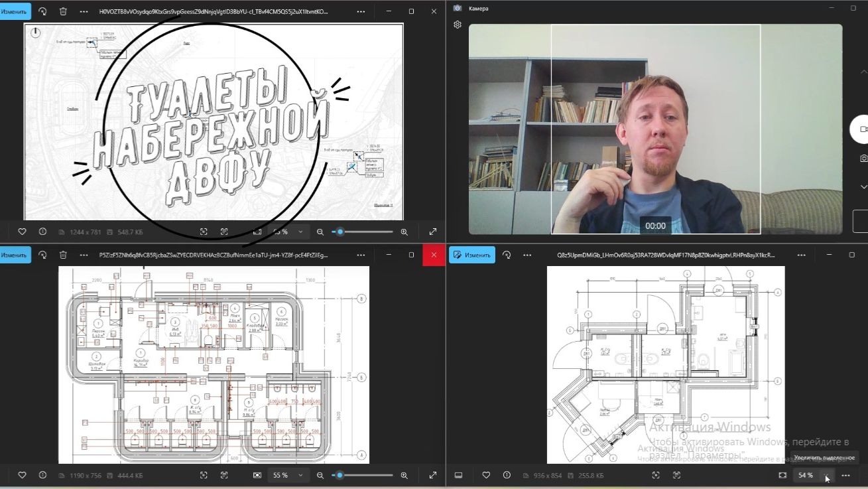Rotate the floor plan in the Q8z5Upm window
Image resolution: width=868 pixels, height=489 pixels.
pyautogui.click(x=507, y=255)
